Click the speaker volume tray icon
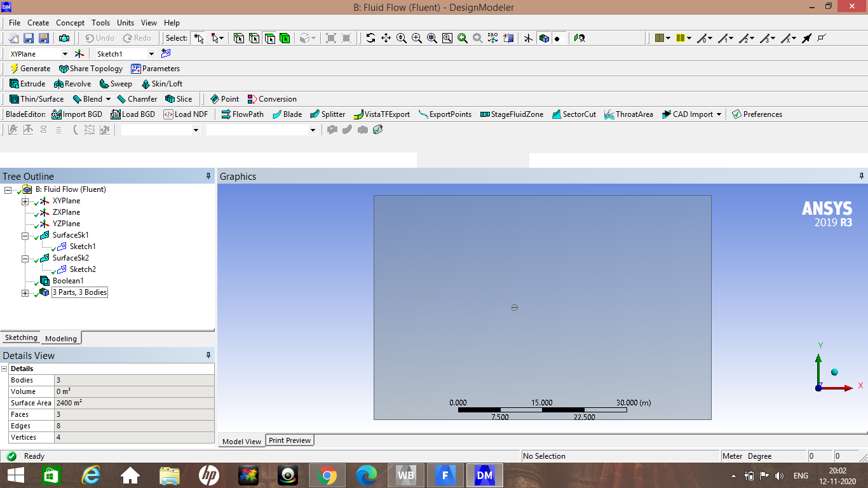 click(x=779, y=475)
